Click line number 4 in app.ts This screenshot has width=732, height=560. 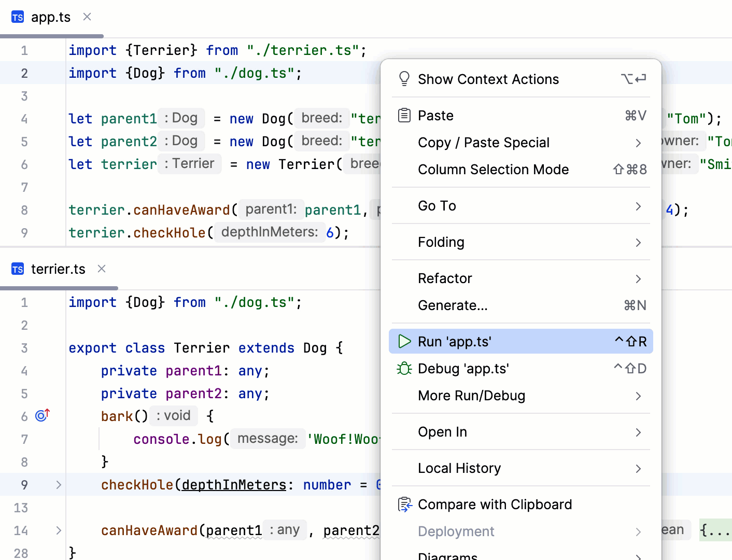pos(24,119)
